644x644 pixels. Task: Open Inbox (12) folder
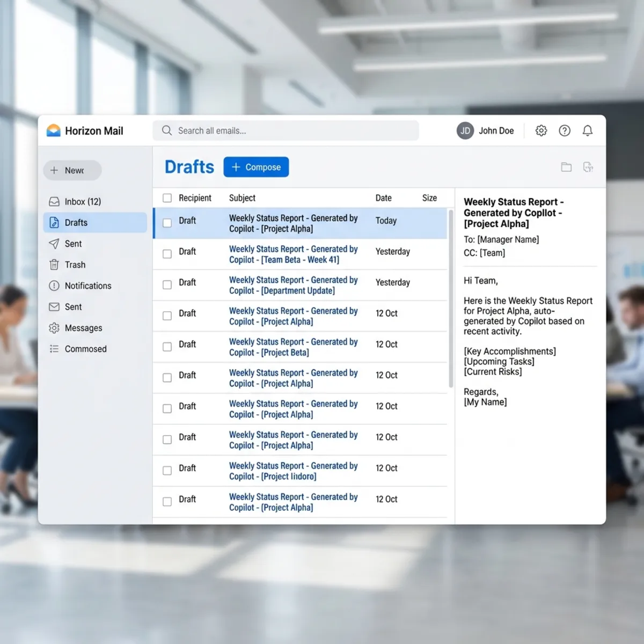point(95,202)
